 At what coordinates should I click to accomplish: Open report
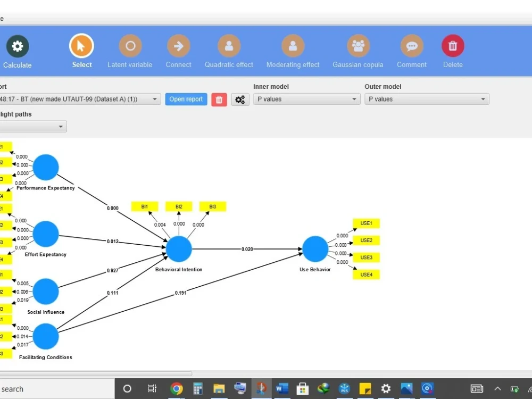(x=186, y=99)
